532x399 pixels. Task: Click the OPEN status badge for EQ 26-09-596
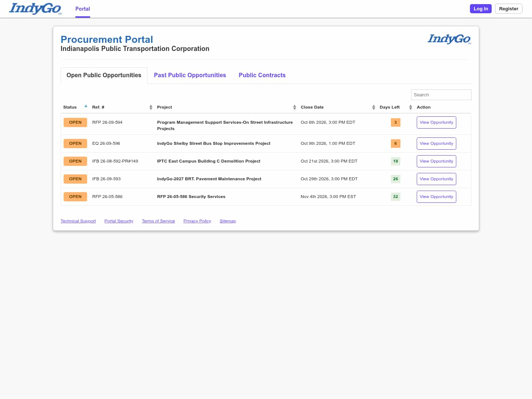coord(75,143)
